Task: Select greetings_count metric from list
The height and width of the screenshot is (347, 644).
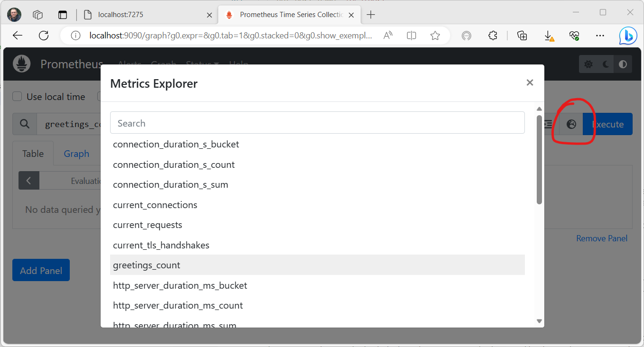Action: click(147, 265)
